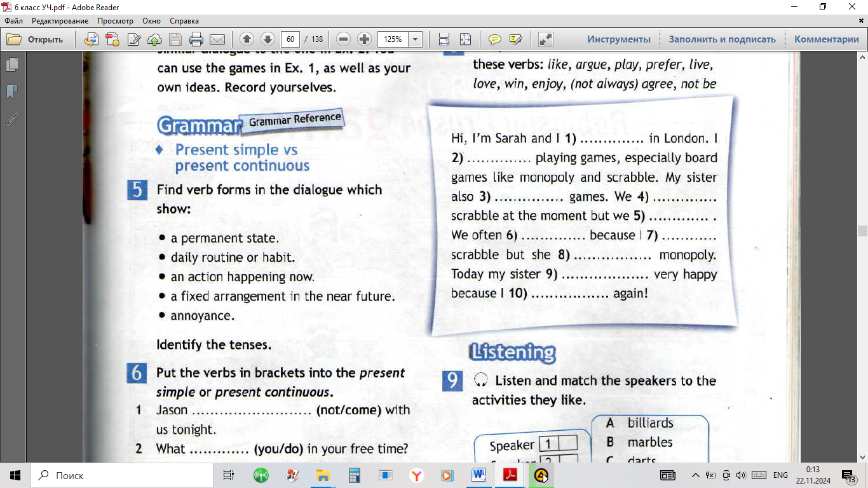The width and height of the screenshot is (868, 488).
Task: Open the page thumbnails panel
Action: click(12, 65)
